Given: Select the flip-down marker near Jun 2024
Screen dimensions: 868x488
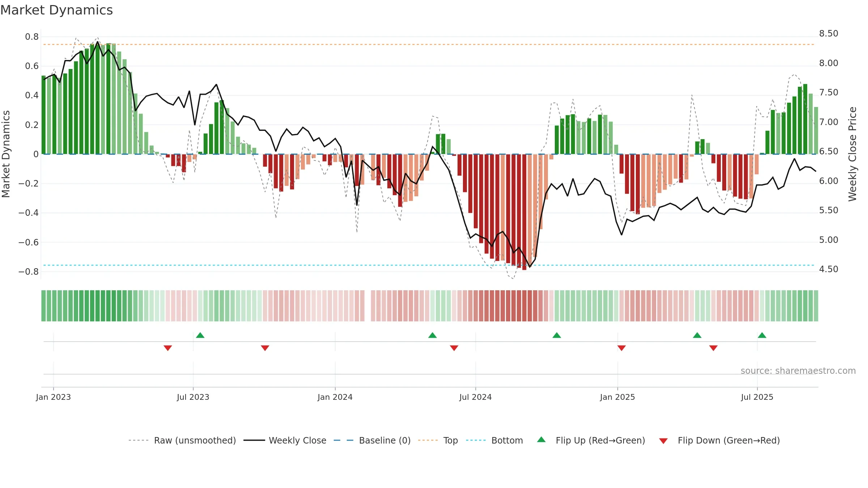Looking at the screenshot, I should [x=454, y=348].
